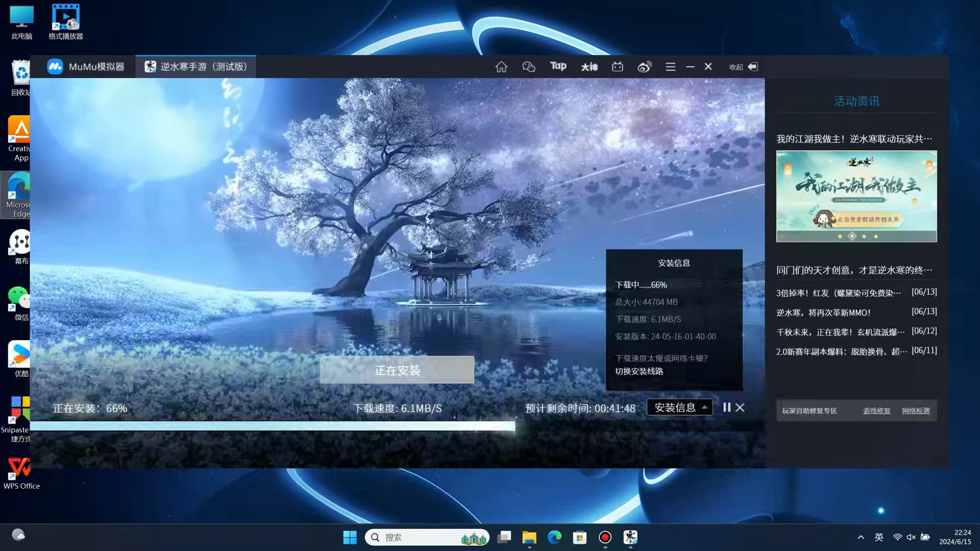The height and width of the screenshot is (551, 980).
Task: Open the Weibo icon in toolbar
Action: click(x=644, y=67)
